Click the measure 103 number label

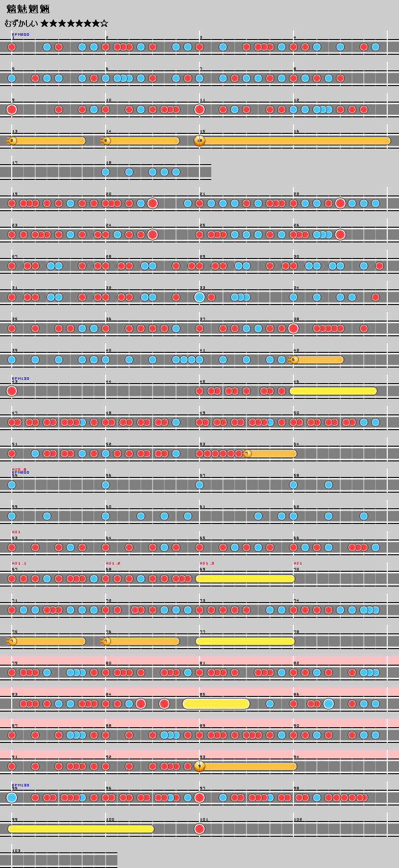click(16, 851)
